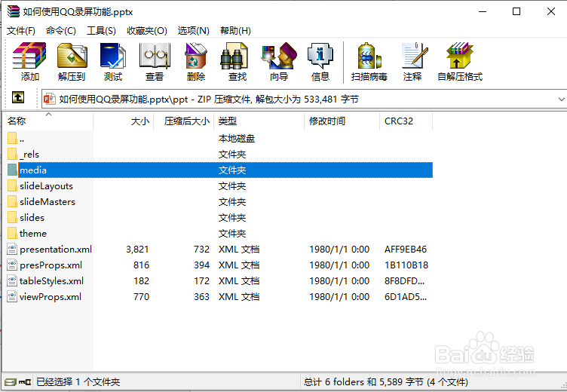This screenshot has width=567, height=392.
Task: Click the Test (测试) archive icon
Action: tap(113, 56)
